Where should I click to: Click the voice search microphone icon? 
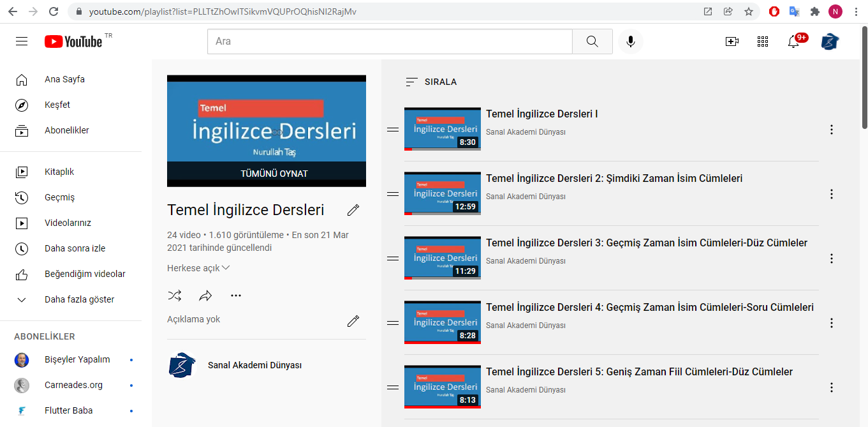(630, 41)
